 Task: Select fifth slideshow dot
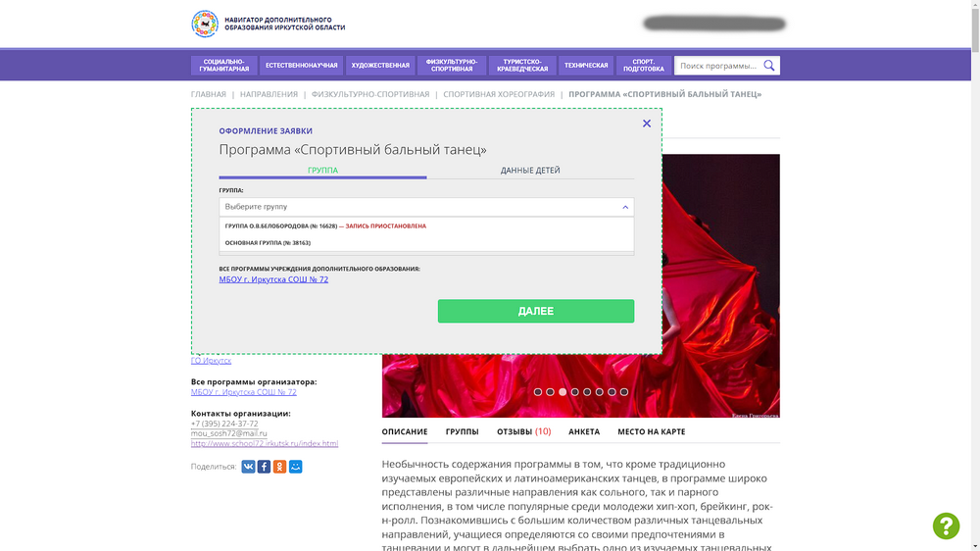(x=587, y=392)
